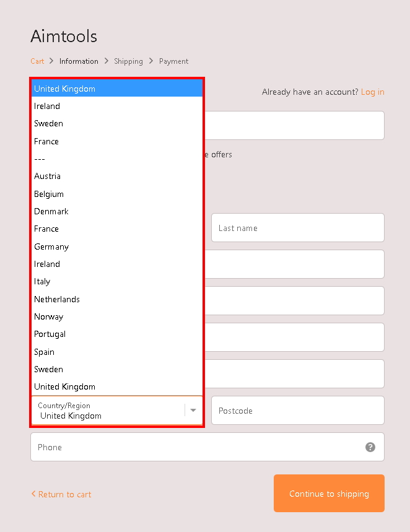
Task: Click the Country/Region dropdown arrow
Action: pos(194,410)
